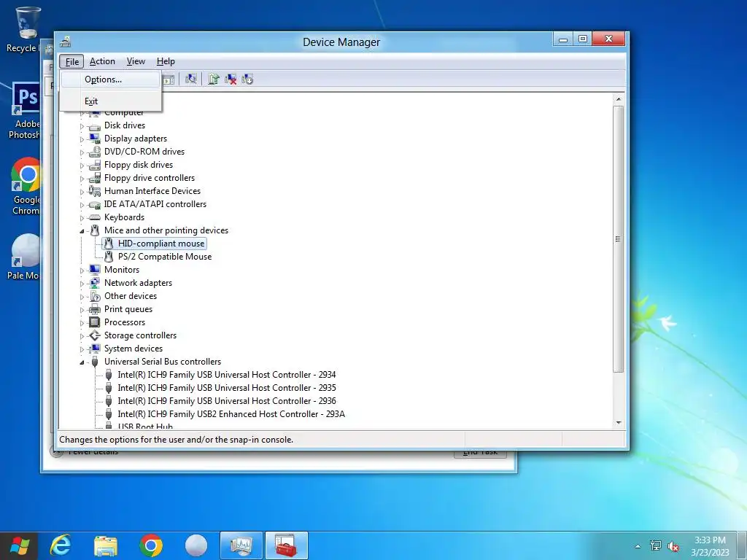This screenshot has width=747, height=560.
Task: Select the Floppy disk drives category icon
Action: [95, 165]
